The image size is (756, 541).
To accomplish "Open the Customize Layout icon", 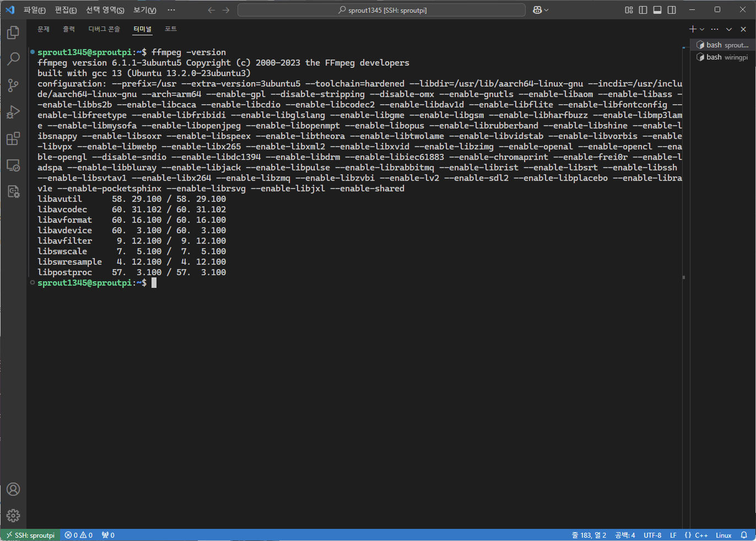I will (629, 10).
